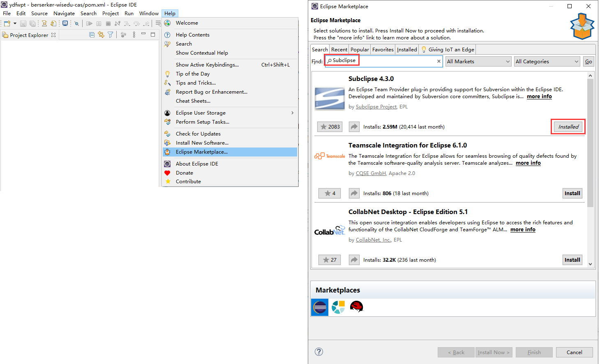
Task: Click the Red Hat marketplace icon
Action: click(x=356, y=307)
